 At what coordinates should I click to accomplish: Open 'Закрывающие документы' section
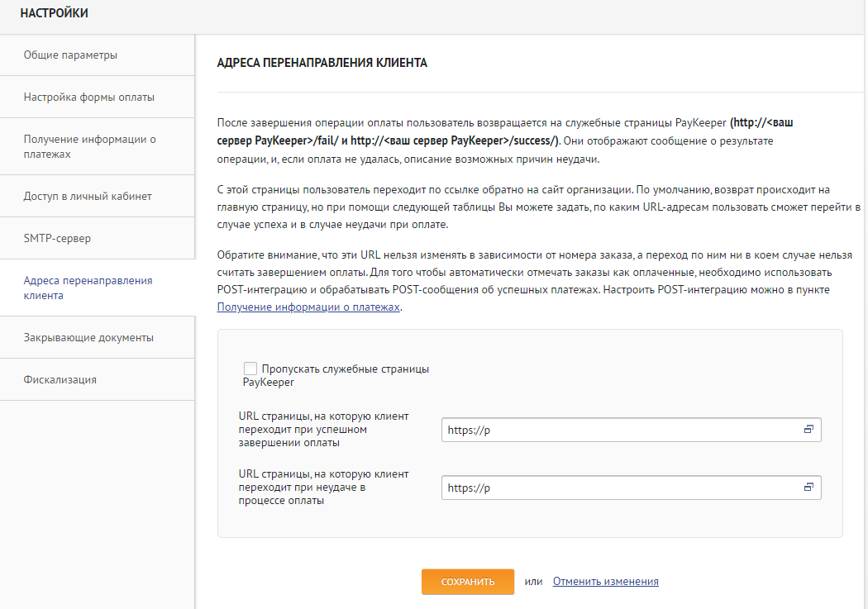point(88,337)
